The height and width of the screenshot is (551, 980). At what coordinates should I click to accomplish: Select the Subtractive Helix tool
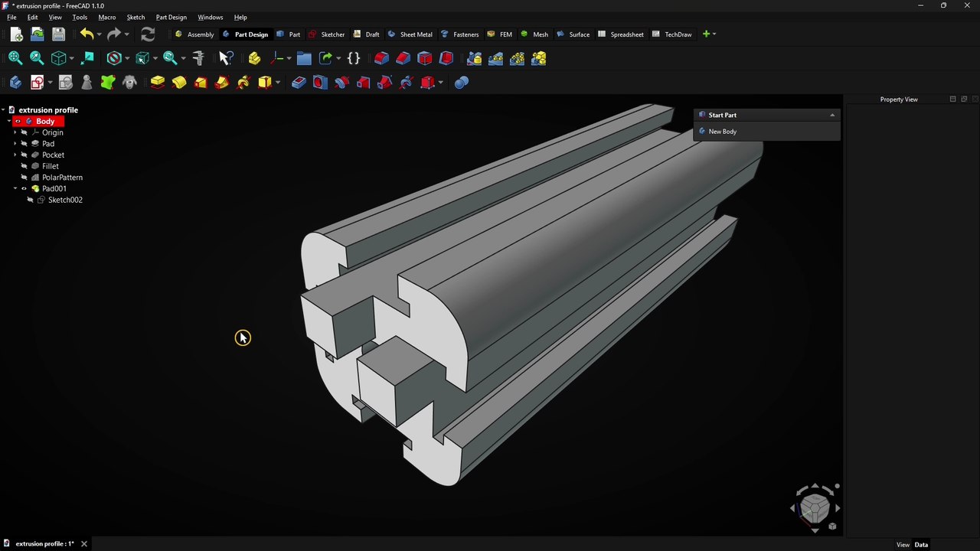[406, 83]
